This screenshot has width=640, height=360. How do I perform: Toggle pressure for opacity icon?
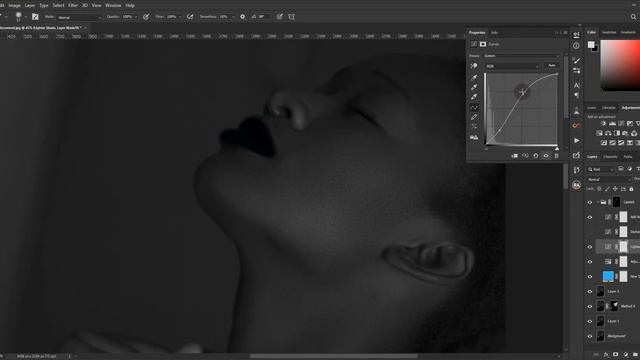click(x=146, y=17)
